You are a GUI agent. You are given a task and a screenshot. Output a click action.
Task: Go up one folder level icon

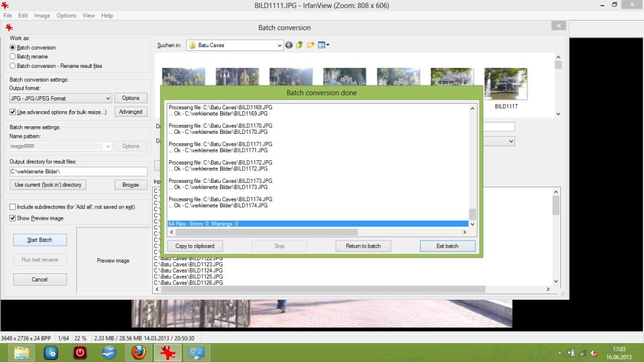coord(300,45)
